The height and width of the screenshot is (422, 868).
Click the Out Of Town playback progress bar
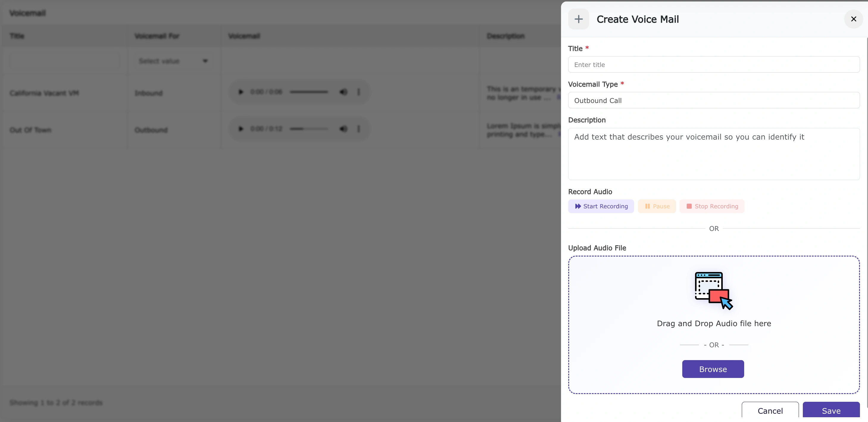tap(308, 129)
